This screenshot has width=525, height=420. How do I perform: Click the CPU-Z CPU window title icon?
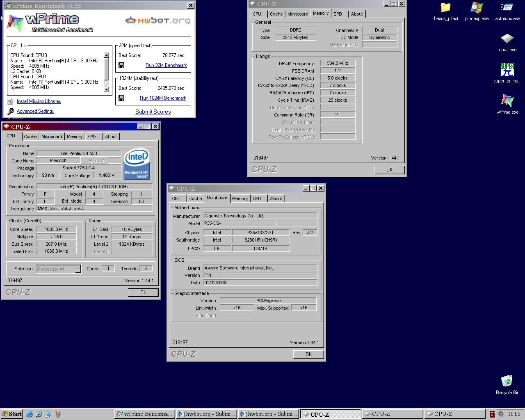[6, 126]
